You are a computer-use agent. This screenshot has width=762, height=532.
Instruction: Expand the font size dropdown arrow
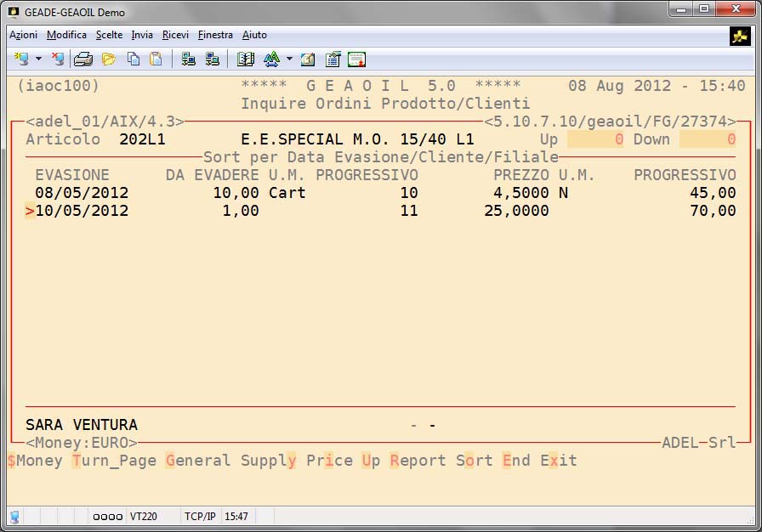click(x=289, y=59)
